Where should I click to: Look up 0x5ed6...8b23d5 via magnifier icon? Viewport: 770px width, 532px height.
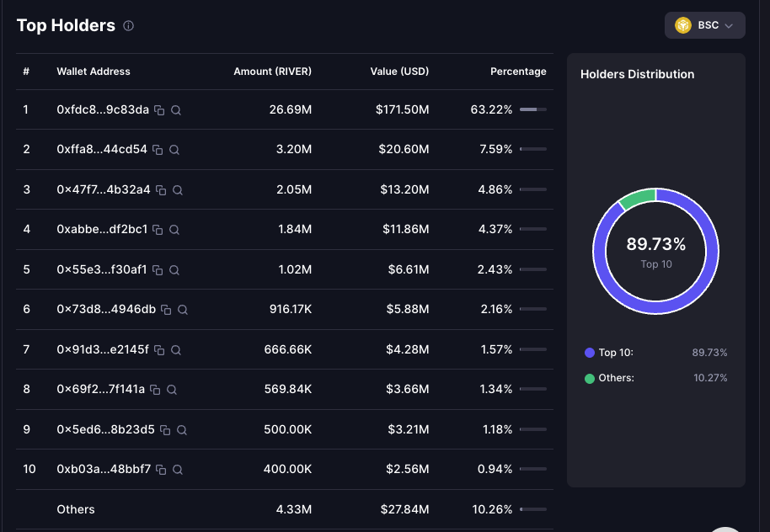(x=182, y=430)
